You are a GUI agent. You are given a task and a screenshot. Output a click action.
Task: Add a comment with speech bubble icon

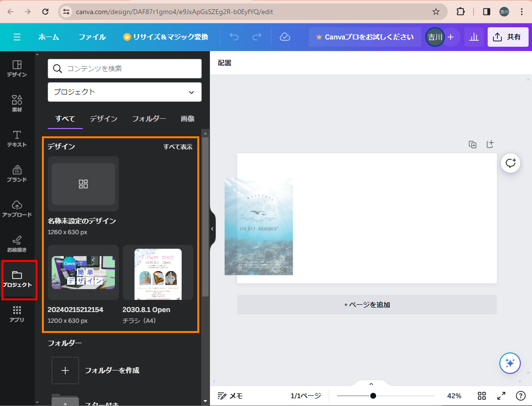point(511,163)
